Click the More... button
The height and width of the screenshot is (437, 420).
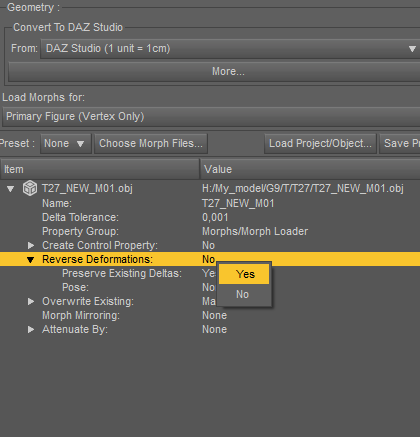[x=214, y=71]
